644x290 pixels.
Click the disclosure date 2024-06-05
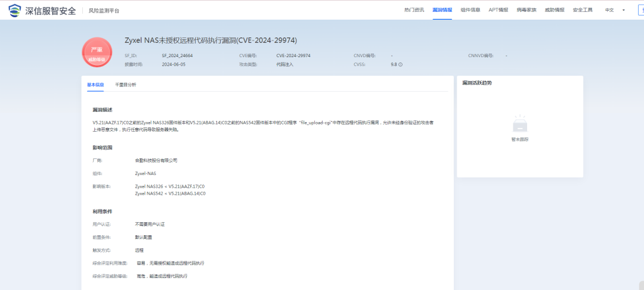pos(174,64)
